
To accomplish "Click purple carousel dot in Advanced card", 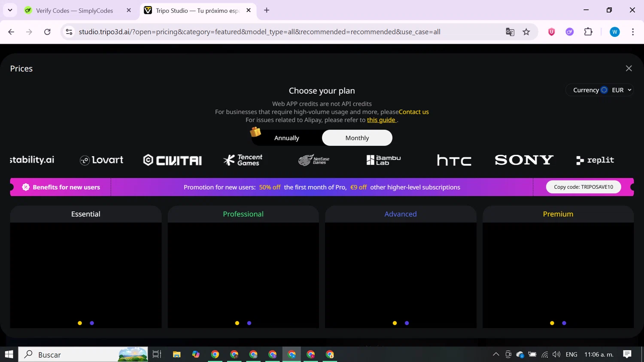I will coord(407,323).
